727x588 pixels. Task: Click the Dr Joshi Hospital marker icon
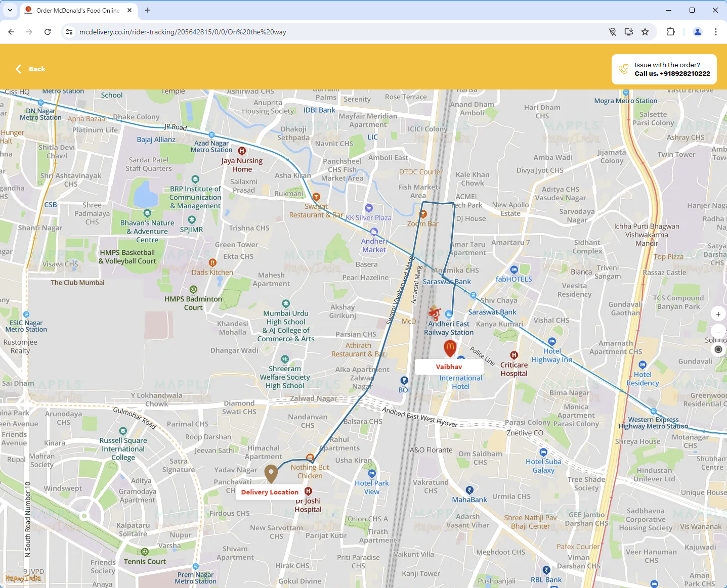click(x=308, y=491)
